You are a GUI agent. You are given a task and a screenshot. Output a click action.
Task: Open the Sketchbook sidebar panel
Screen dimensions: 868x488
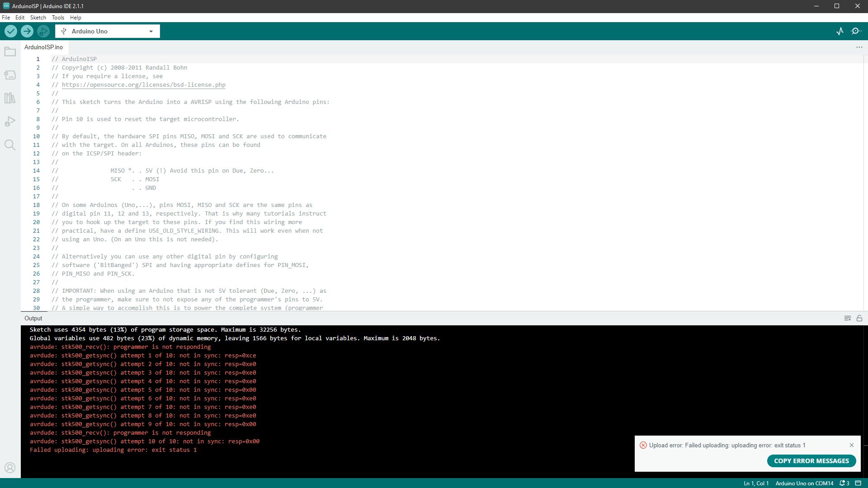[x=10, y=52]
